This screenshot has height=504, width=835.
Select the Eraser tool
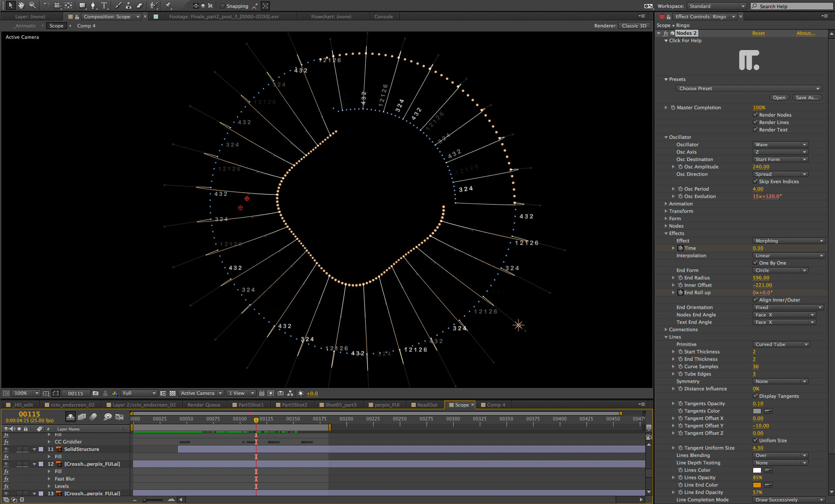click(140, 6)
